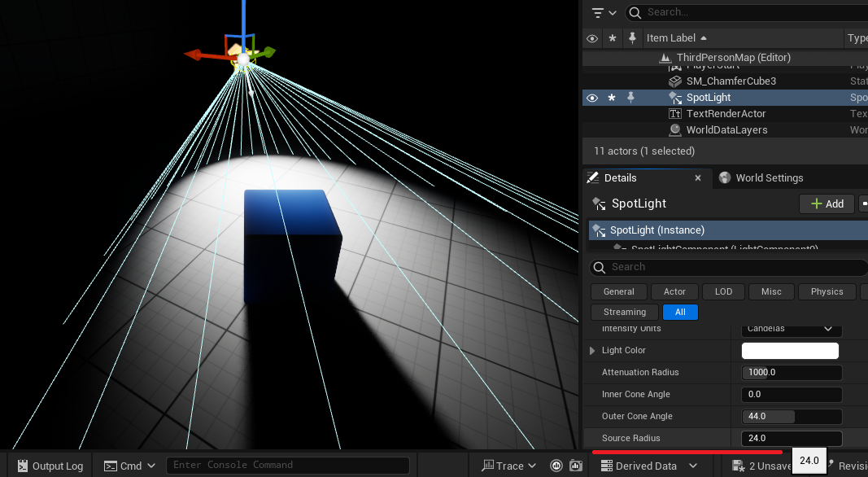
Task: Click the Inner Cone Angle value field
Action: [792, 395]
